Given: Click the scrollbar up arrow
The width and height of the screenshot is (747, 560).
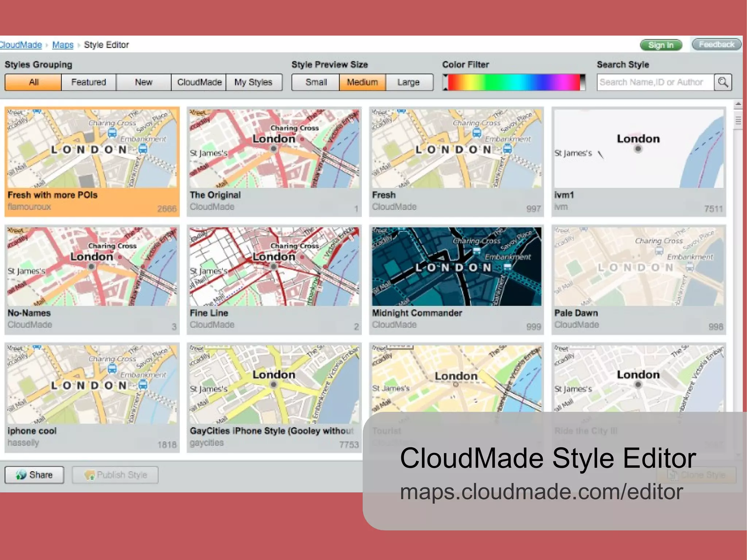Looking at the screenshot, I should [738, 104].
